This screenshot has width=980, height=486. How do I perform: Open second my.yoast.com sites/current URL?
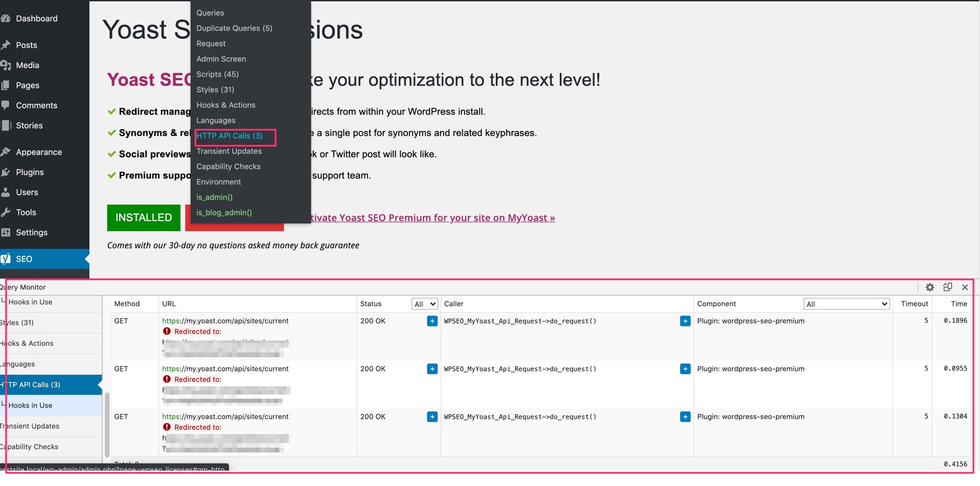click(225, 369)
